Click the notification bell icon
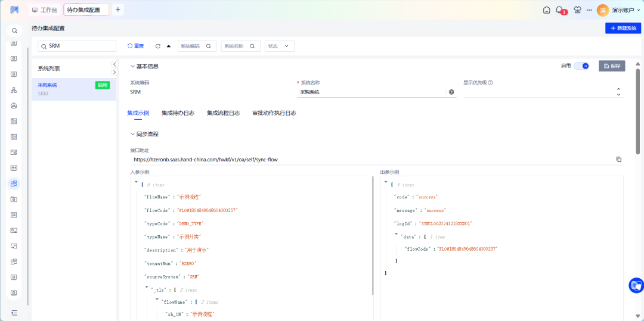The height and width of the screenshot is (321, 644). point(559,10)
